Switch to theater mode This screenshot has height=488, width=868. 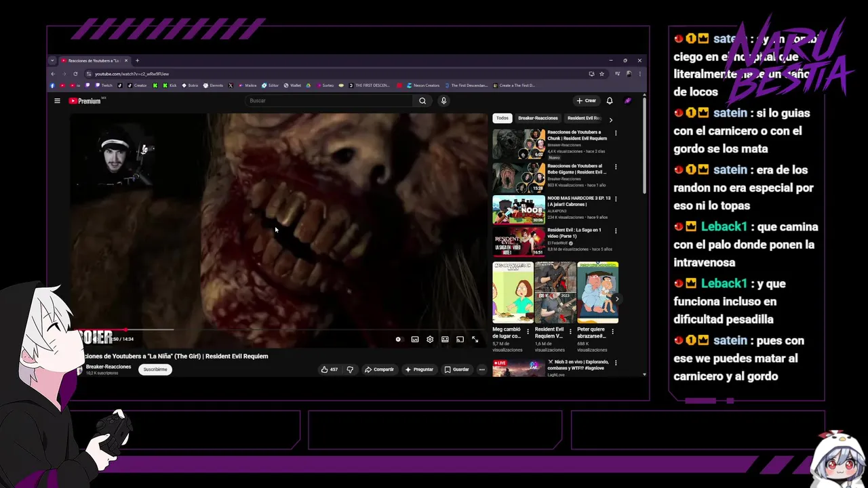(x=445, y=340)
